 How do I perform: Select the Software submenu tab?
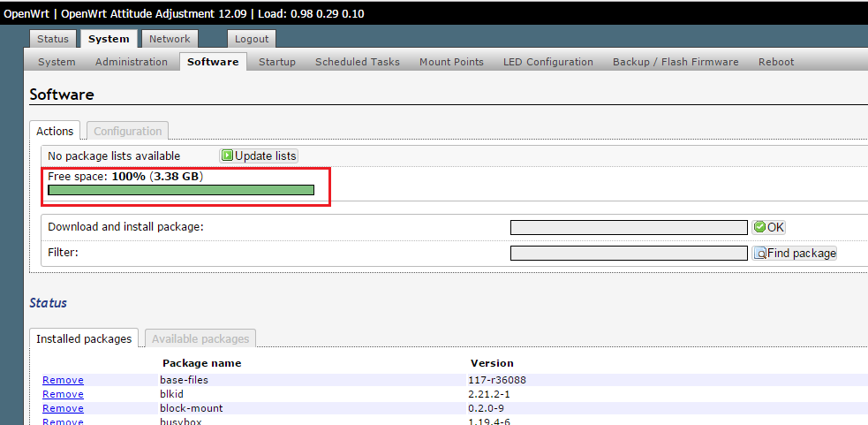[213, 62]
